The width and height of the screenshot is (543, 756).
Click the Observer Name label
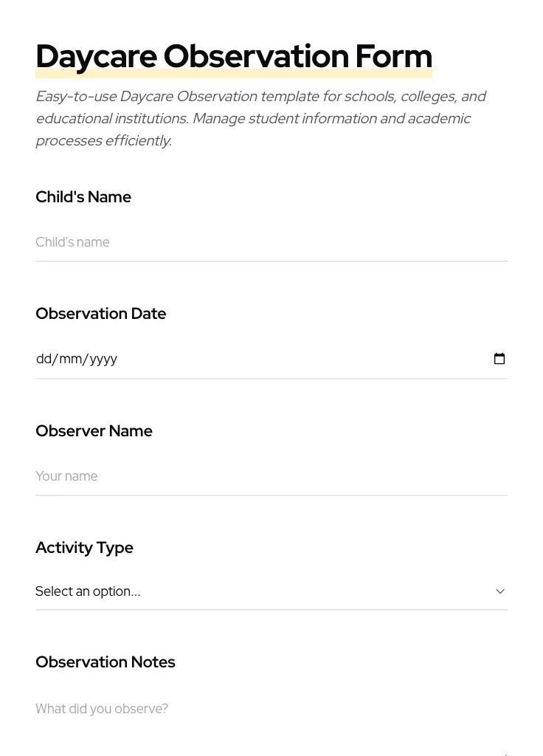(94, 431)
